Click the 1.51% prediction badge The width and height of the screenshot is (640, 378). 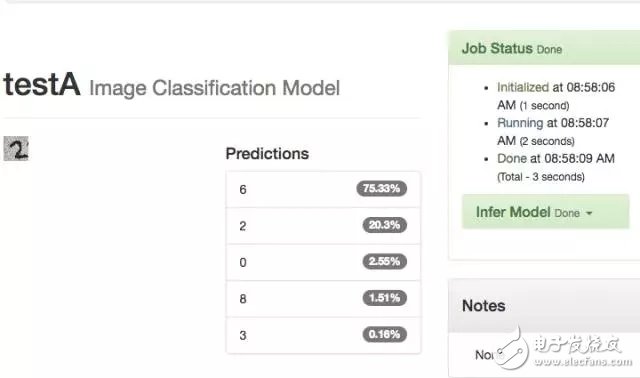384,298
